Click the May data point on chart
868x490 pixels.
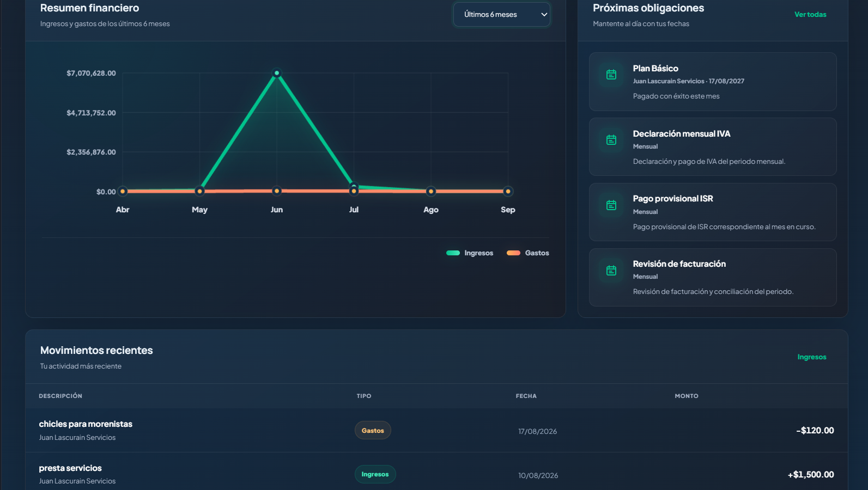click(x=200, y=191)
